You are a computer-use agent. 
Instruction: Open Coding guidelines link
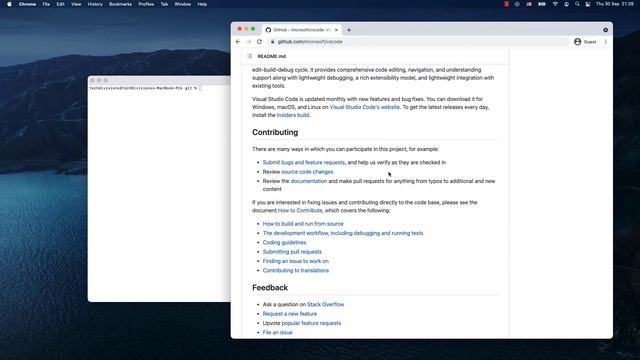click(284, 242)
